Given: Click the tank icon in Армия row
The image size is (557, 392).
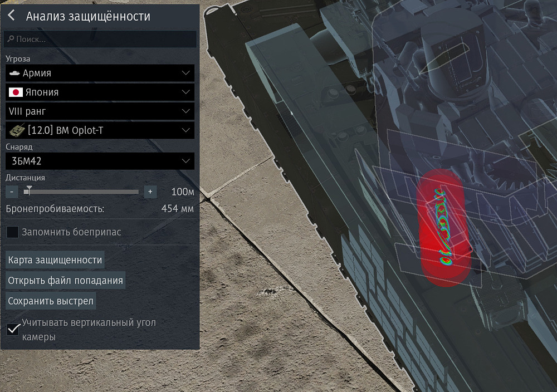Looking at the screenshot, I should [x=14, y=73].
